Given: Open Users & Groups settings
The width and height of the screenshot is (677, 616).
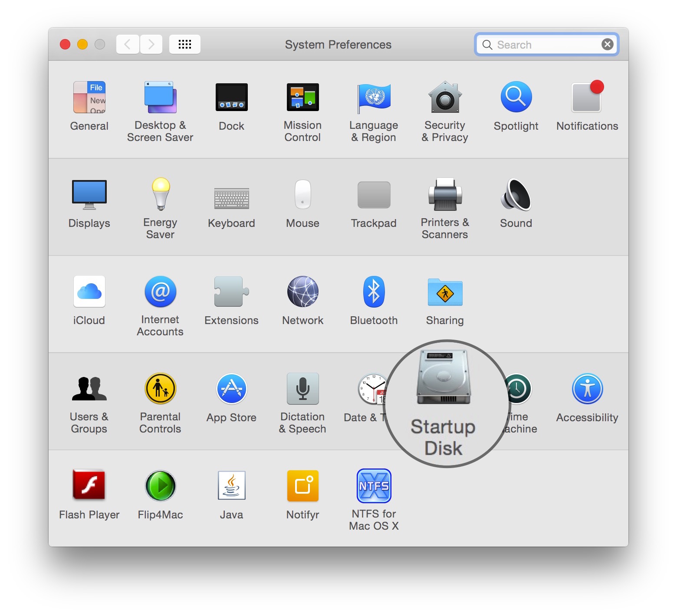Looking at the screenshot, I should (x=89, y=389).
